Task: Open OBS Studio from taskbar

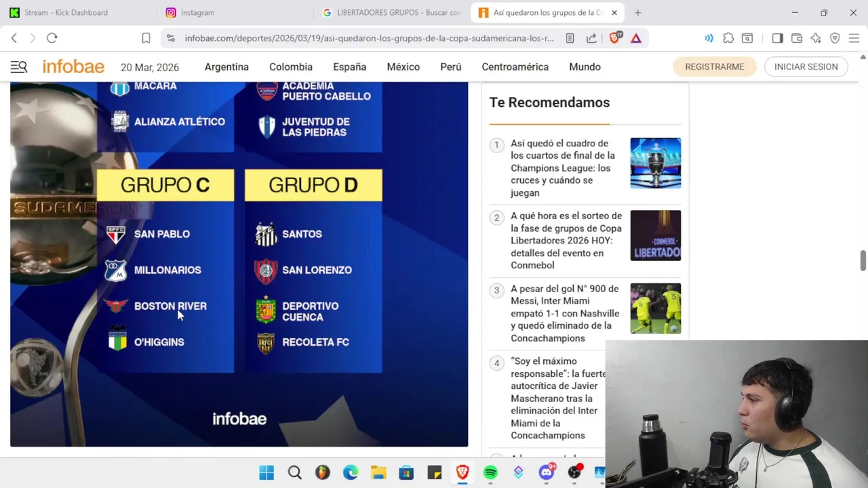Action: tap(574, 472)
